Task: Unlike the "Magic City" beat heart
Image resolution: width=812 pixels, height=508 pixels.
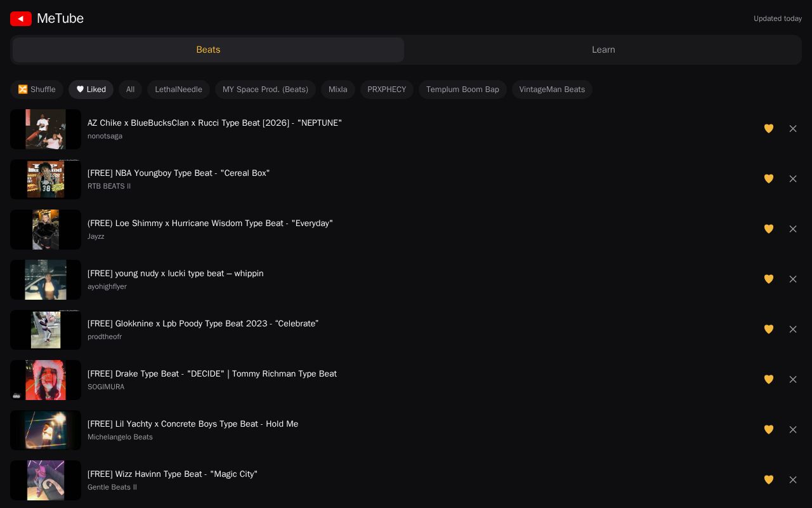Action: (x=769, y=480)
